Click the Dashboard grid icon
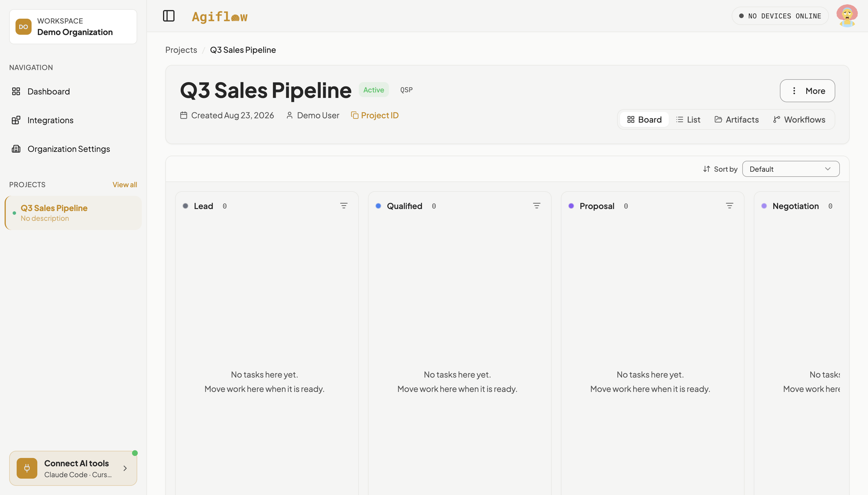This screenshot has height=495, width=868. [16, 92]
